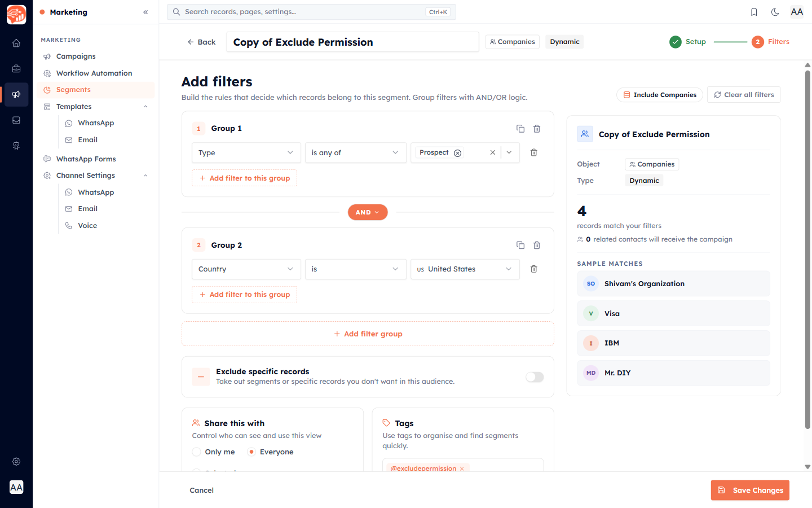Click the vertical page scrollbar
Image resolution: width=812 pixels, height=508 pixels.
click(807, 248)
